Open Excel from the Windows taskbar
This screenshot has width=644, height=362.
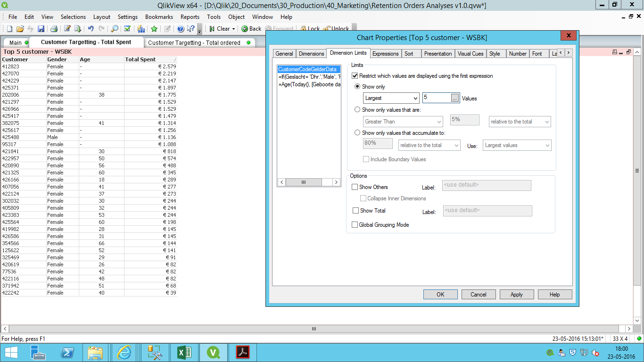[x=183, y=352]
